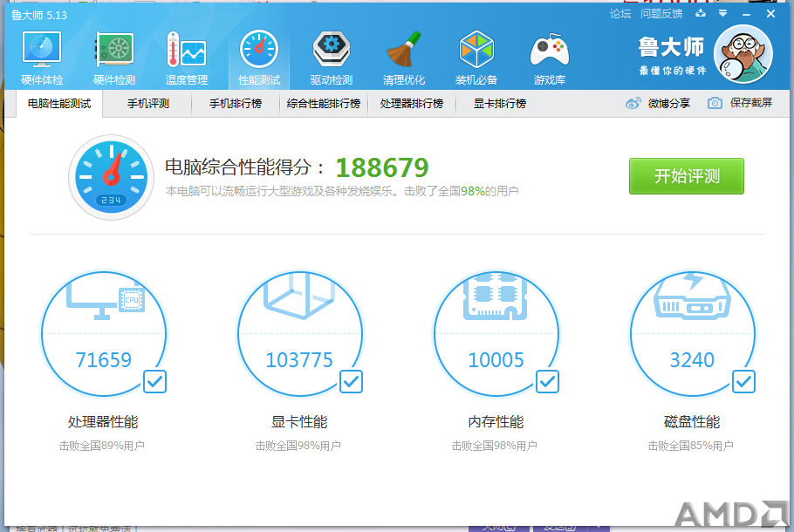Viewport: 794px width, 532px height.
Task: Click the camera icon beside 保存截屏
Action: pyautogui.click(x=715, y=103)
